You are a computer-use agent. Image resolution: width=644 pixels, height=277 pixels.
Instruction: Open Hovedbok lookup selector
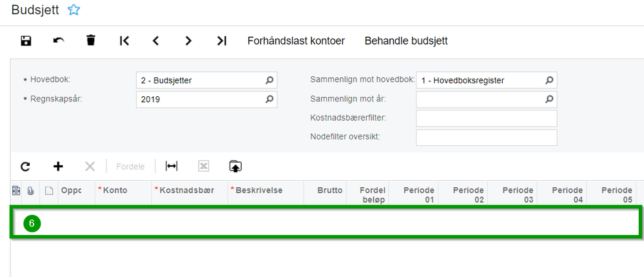270,81
